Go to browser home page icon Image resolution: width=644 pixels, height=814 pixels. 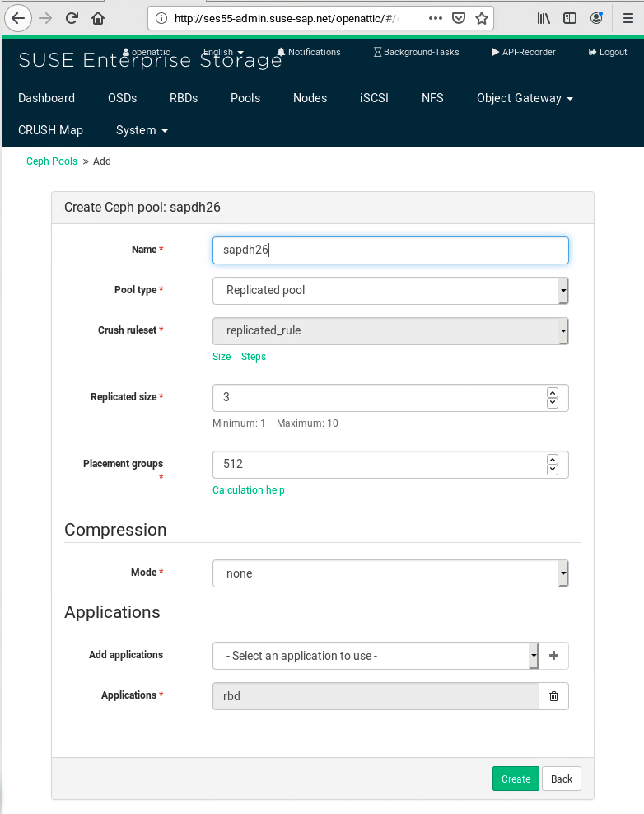click(98, 18)
